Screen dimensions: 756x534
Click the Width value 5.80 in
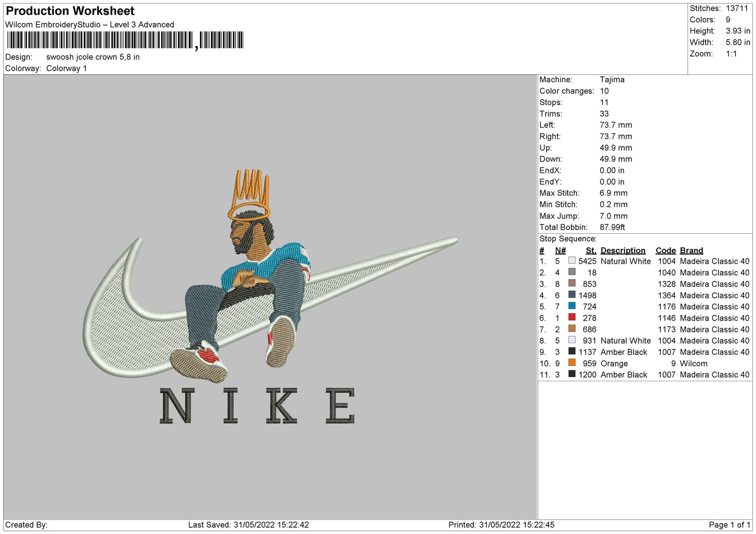click(x=738, y=42)
